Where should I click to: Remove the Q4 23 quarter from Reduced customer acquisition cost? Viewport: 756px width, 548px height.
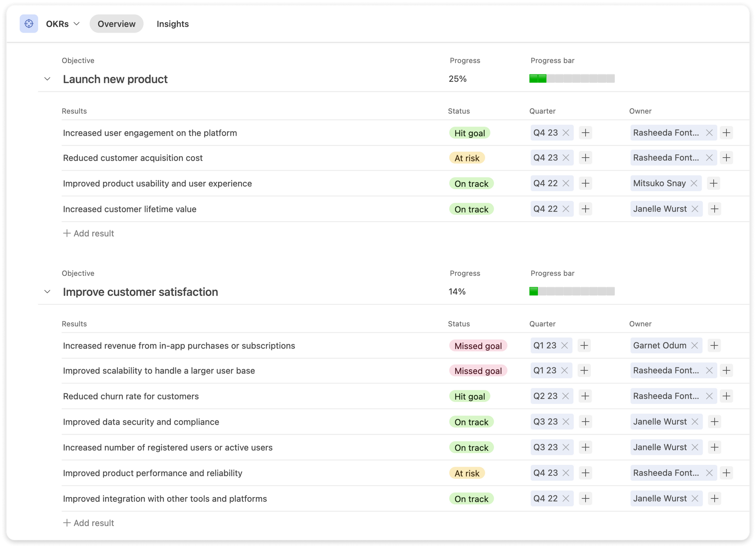[x=565, y=158]
